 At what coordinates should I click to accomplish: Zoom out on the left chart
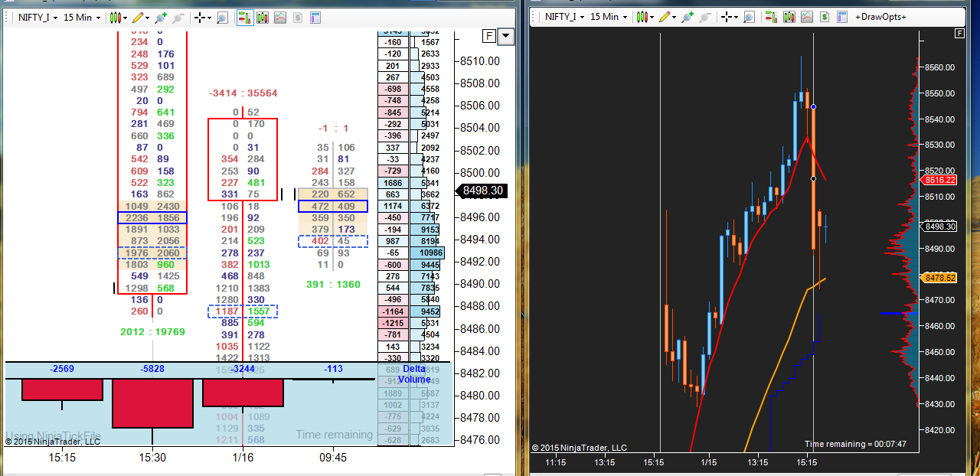(178, 17)
